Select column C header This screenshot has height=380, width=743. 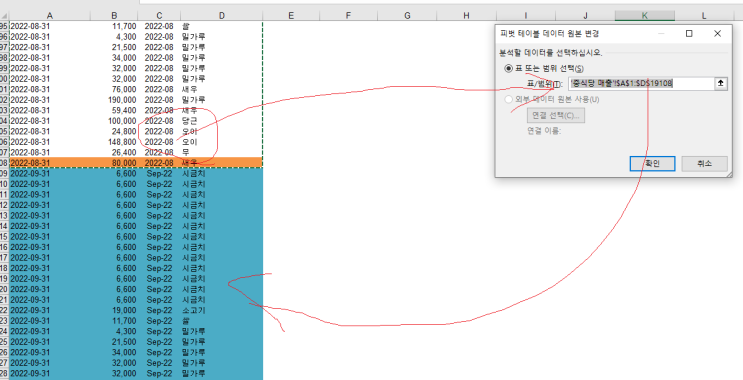(x=159, y=16)
